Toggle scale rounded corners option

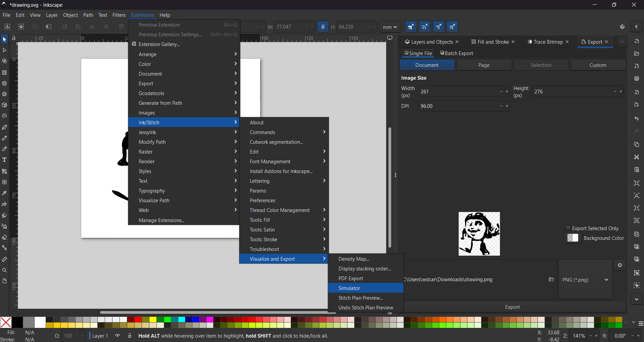click(425, 27)
